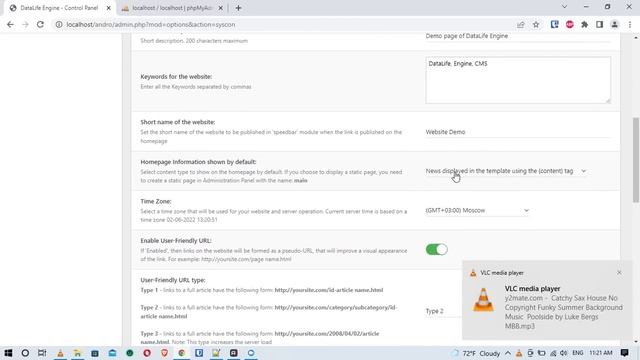
Task: Open VLC media player from the taskbar
Action: coord(60,353)
